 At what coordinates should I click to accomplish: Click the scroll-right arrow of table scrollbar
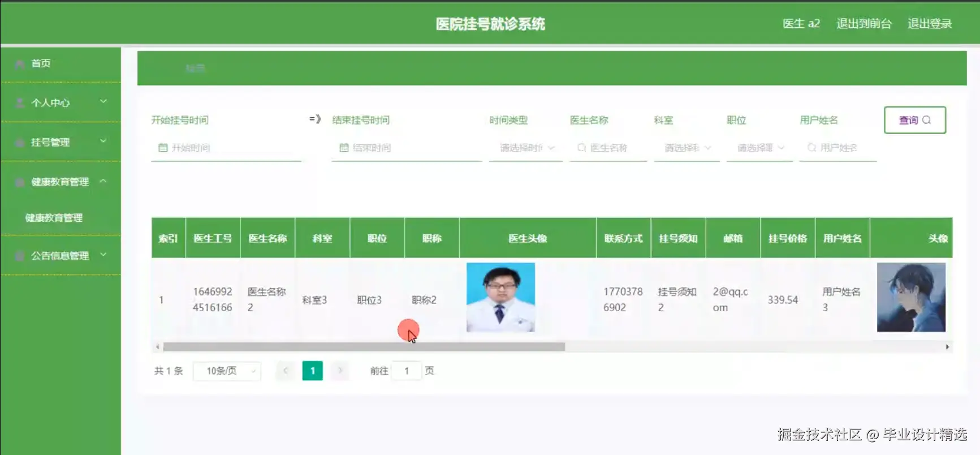[947, 347]
